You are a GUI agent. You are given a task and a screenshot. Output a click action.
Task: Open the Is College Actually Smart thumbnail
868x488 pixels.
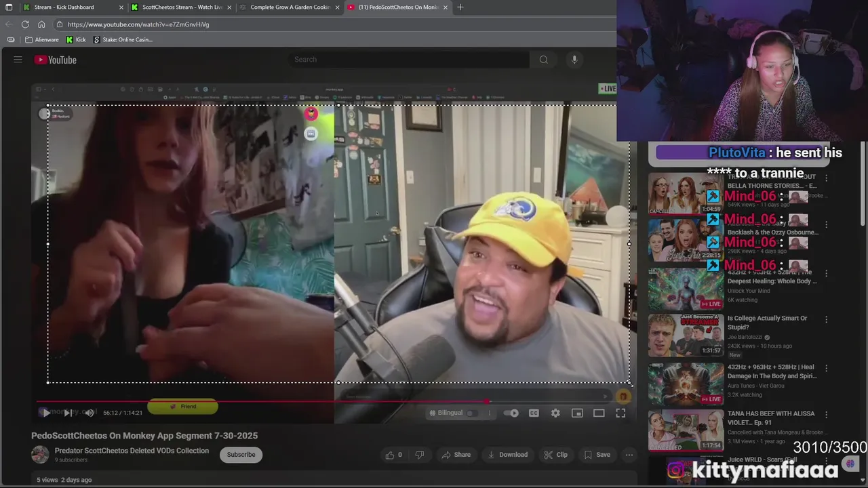click(x=686, y=335)
